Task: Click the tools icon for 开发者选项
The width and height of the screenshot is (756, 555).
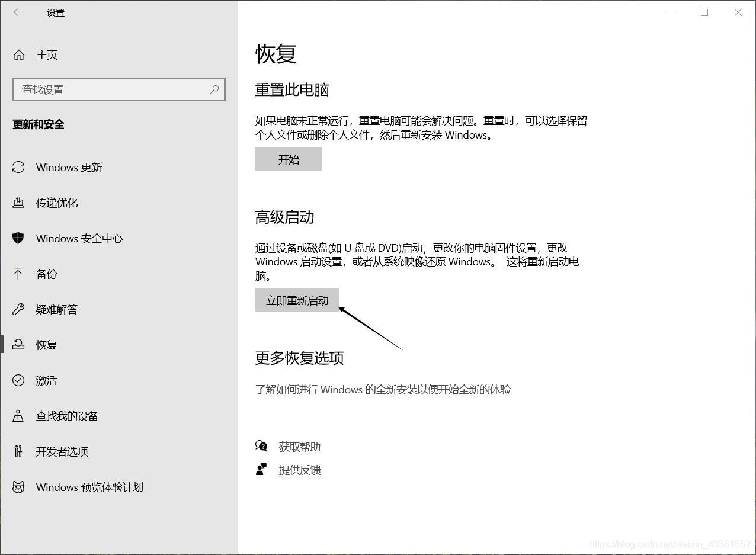Action: tap(18, 451)
